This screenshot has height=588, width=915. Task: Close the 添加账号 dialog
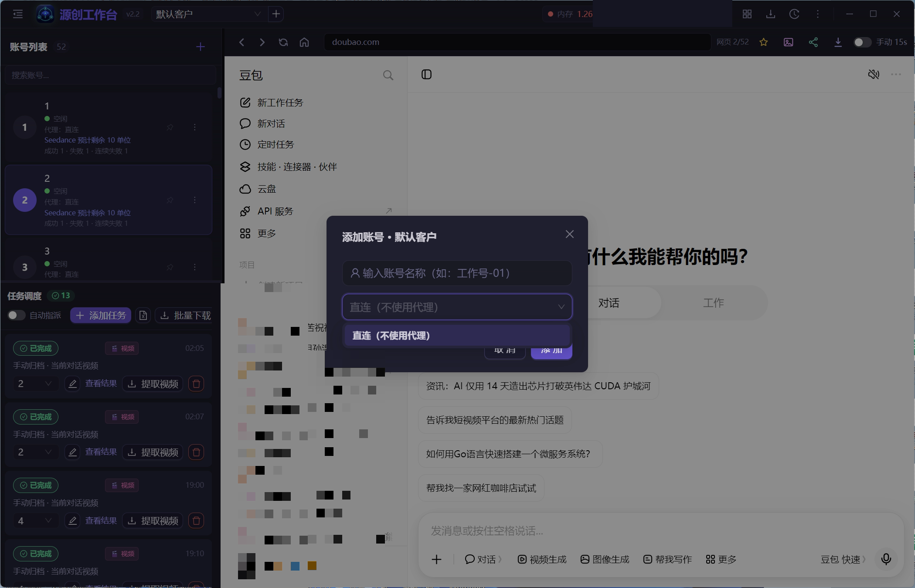[569, 234]
